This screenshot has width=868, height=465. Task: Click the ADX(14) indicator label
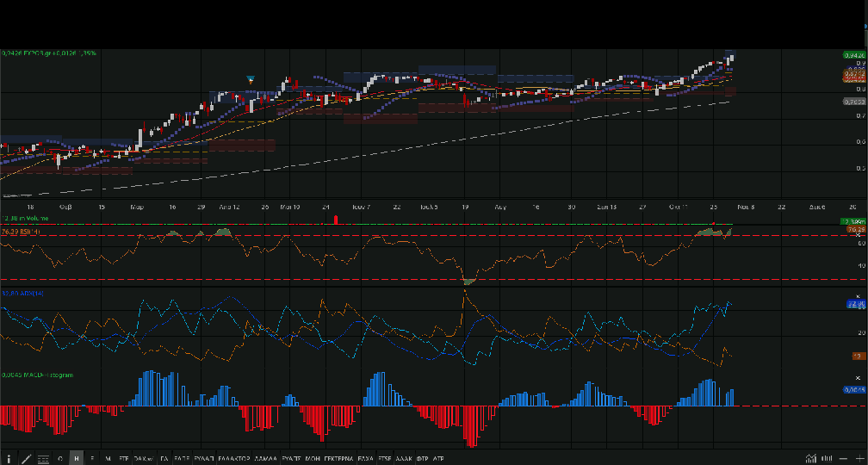(x=22, y=293)
